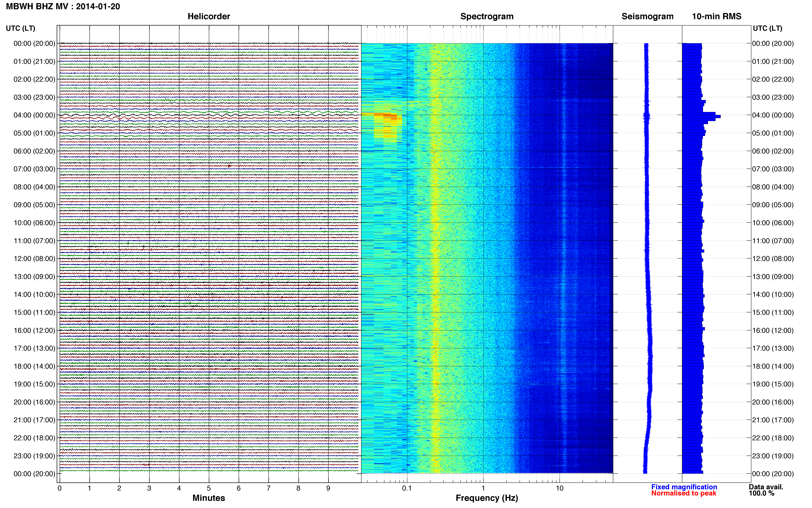
Task: Click the 'Seismogram' panel heading
Action: pyautogui.click(x=648, y=16)
